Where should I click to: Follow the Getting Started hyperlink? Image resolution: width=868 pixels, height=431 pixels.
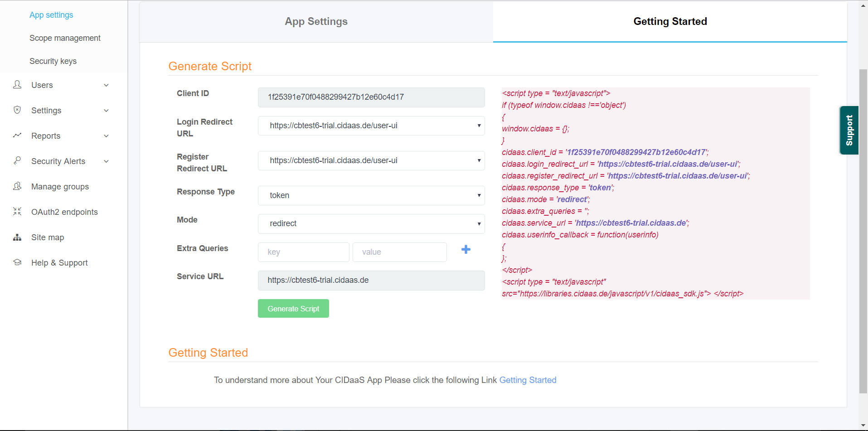coord(528,380)
